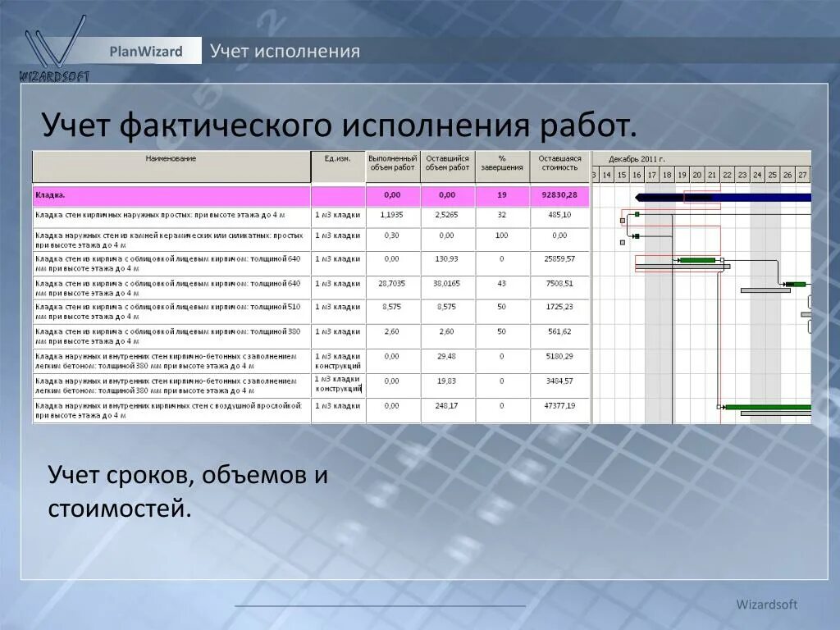
Task: Click day 27 in the Gantt timescale
Action: click(x=802, y=175)
